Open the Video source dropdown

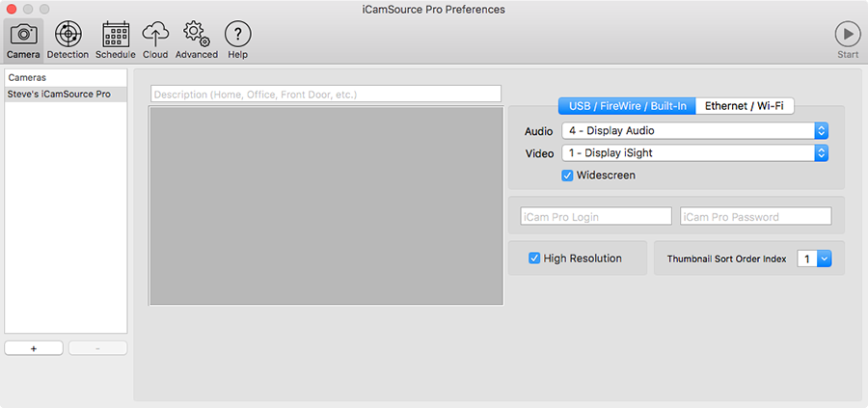coord(694,153)
